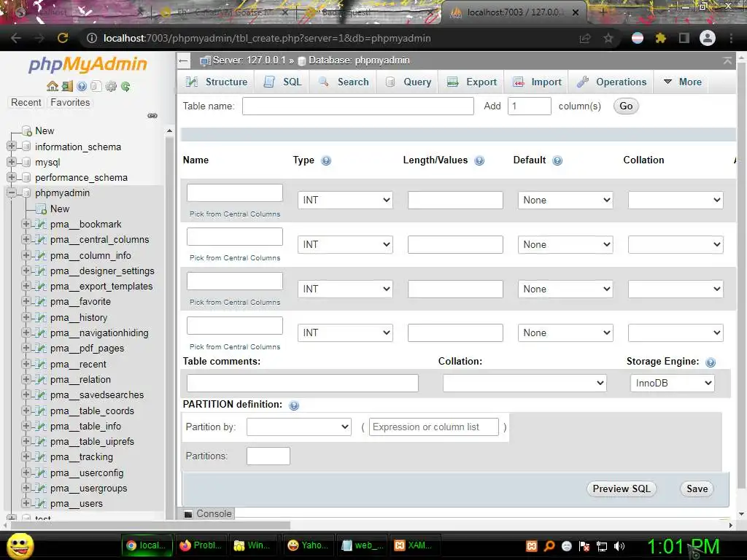Select pma__tracking table in tree
The image size is (747, 560).
pyautogui.click(x=82, y=457)
